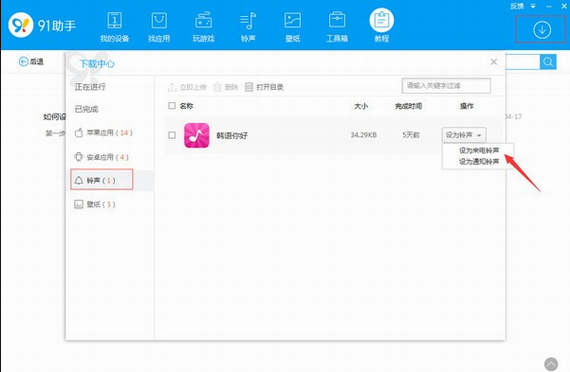Tick the select-all checkbox beside 名称
This screenshot has height=372, width=570.
172,106
